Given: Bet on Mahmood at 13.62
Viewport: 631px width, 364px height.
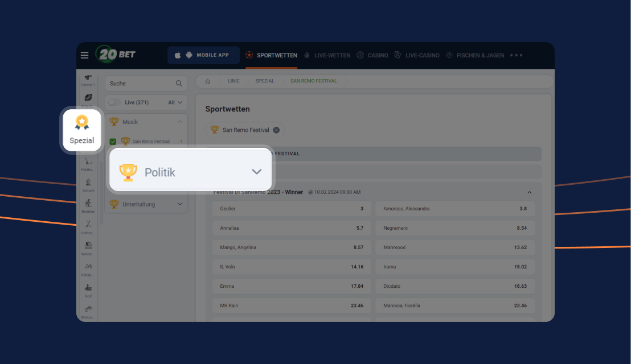Looking at the screenshot, I should tap(455, 247).
